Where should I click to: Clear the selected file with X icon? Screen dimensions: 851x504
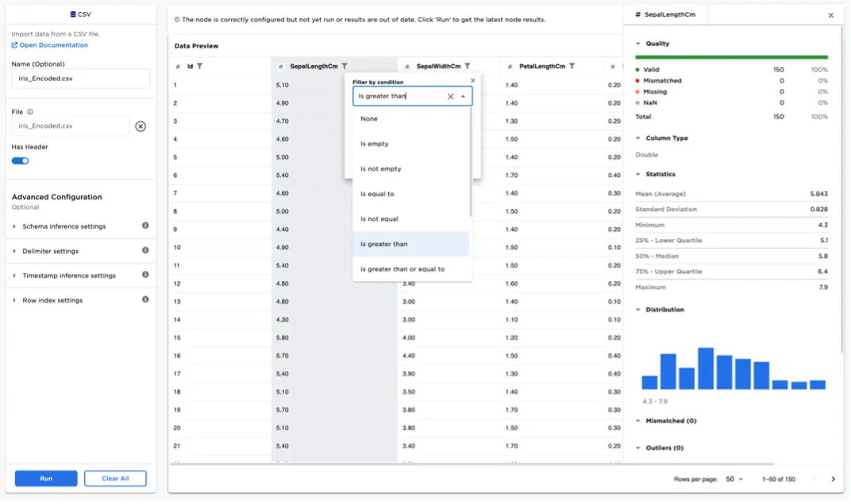coord(141,126)
